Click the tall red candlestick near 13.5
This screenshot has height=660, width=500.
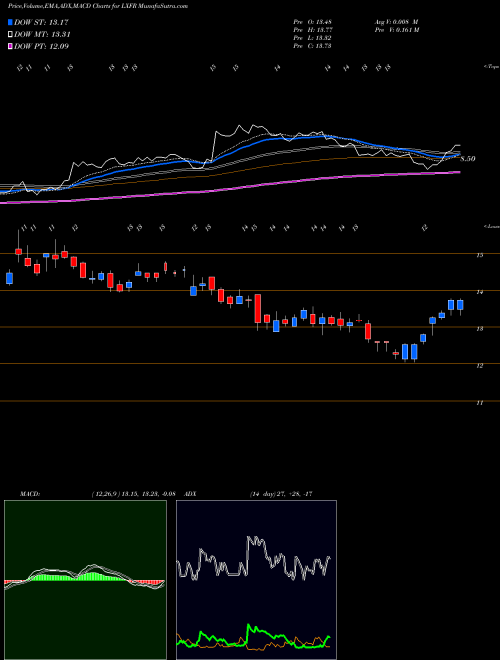pos(258,309)
